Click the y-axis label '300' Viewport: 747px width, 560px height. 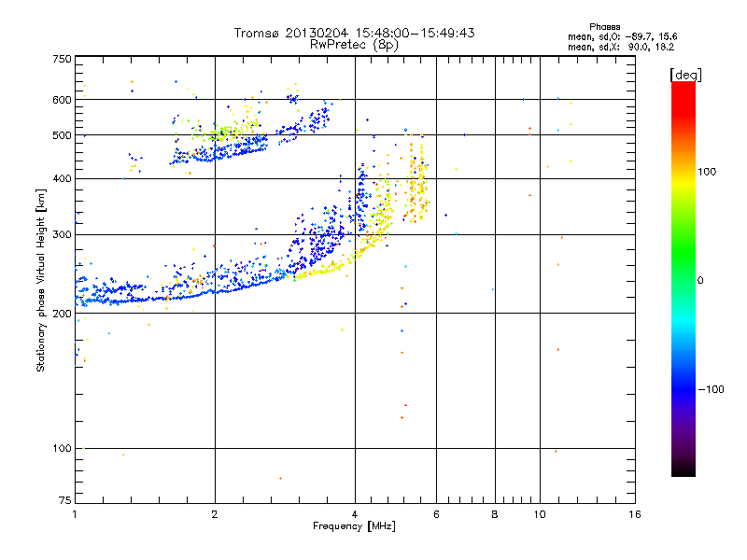coord(62,235)
